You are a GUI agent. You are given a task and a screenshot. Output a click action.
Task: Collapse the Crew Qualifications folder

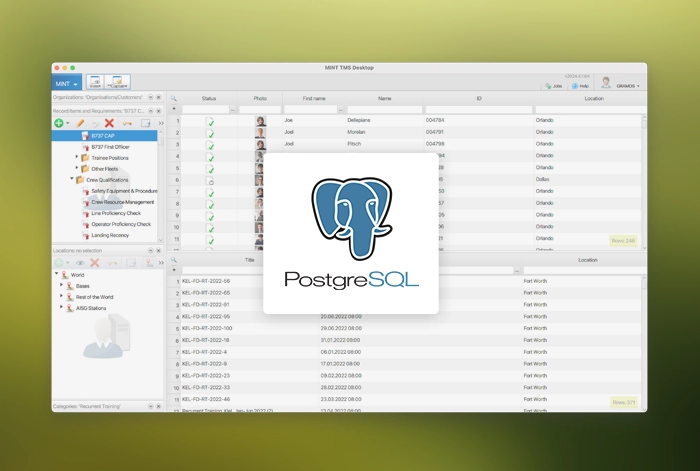72,179
